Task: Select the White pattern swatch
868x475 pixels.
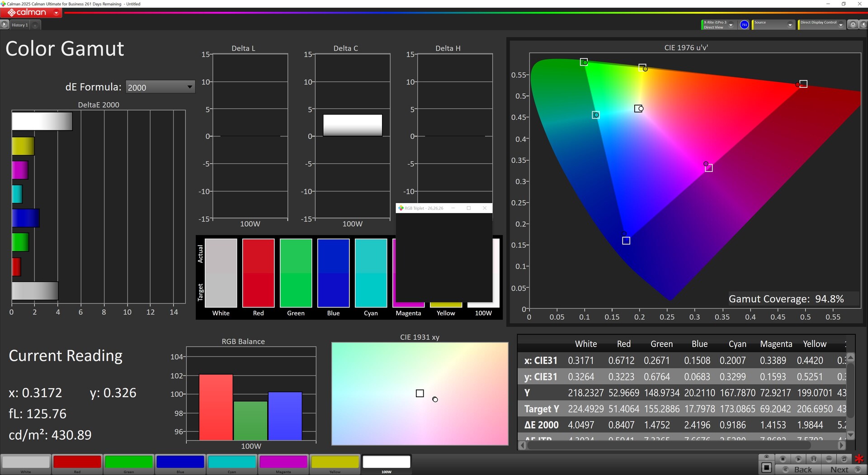Action: coord(26,462)
